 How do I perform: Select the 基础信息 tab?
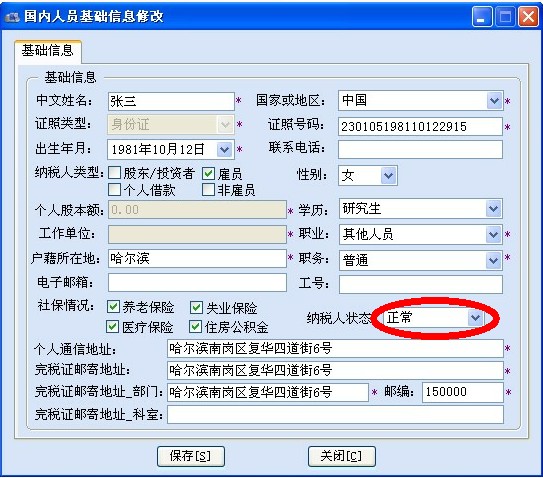click(x=48, y=51)
